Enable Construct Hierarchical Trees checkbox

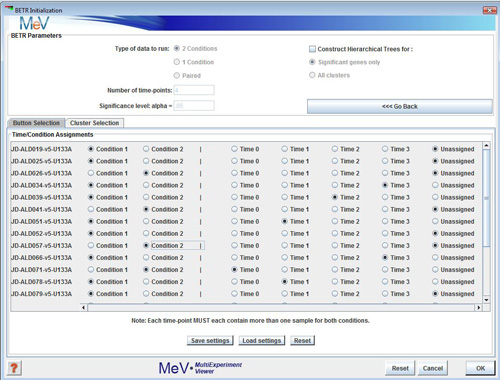tap(312, 49)
